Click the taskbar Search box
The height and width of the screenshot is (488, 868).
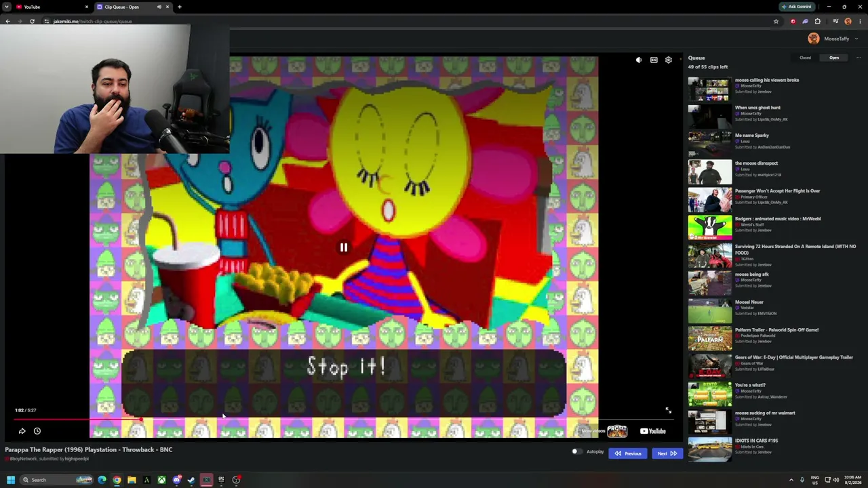(x=56, y=480)
